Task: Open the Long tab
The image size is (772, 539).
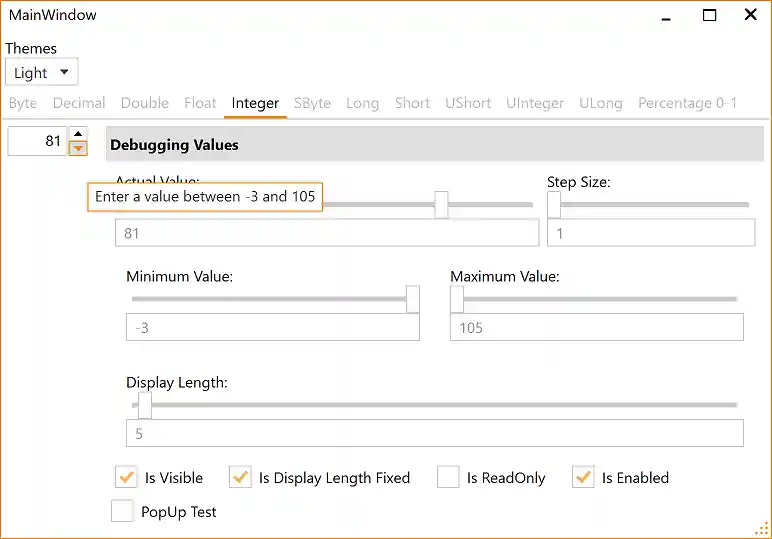Action: (362, 103)
